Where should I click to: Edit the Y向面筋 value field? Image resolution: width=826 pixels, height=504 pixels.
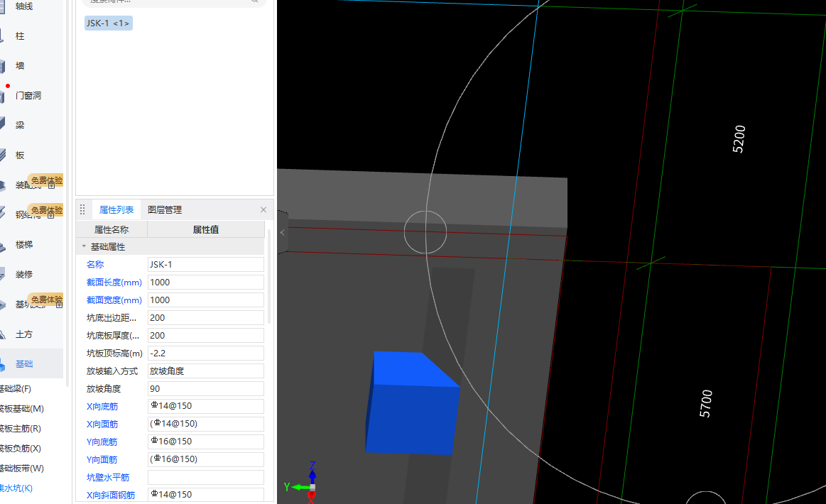pos(205,459)
